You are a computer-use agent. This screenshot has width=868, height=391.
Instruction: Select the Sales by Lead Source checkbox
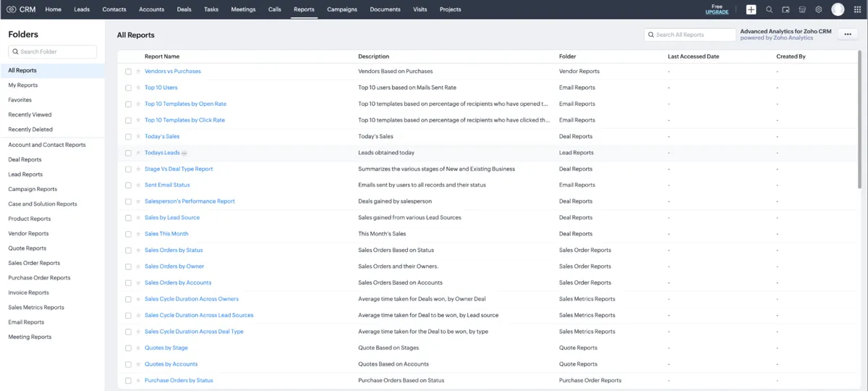pyautogui.click(x=128, y=218)
